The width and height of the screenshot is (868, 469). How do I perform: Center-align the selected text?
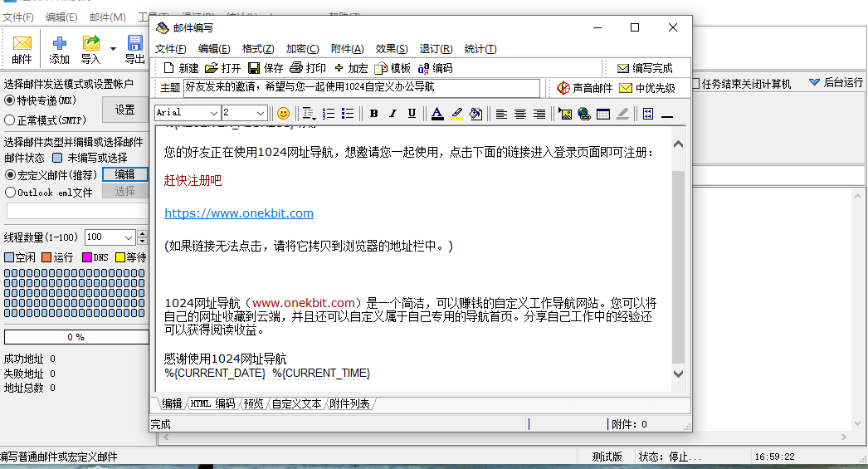coord(520,114)
